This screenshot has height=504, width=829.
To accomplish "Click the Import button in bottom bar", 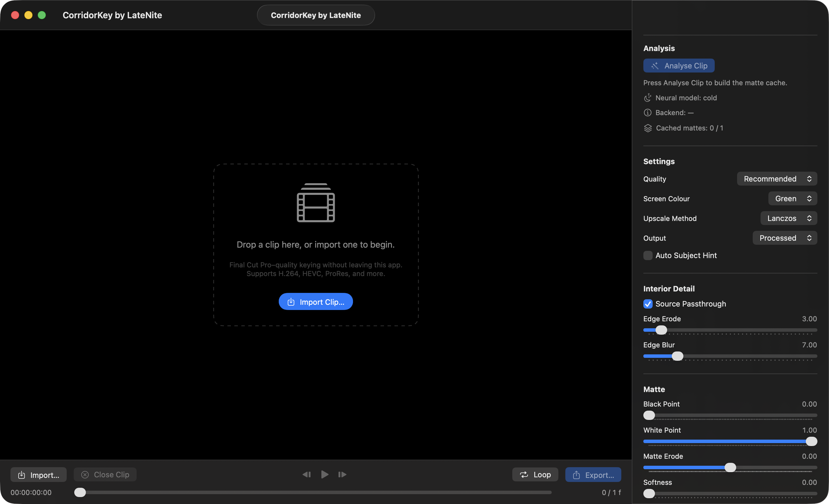I will tap(38, 474).
